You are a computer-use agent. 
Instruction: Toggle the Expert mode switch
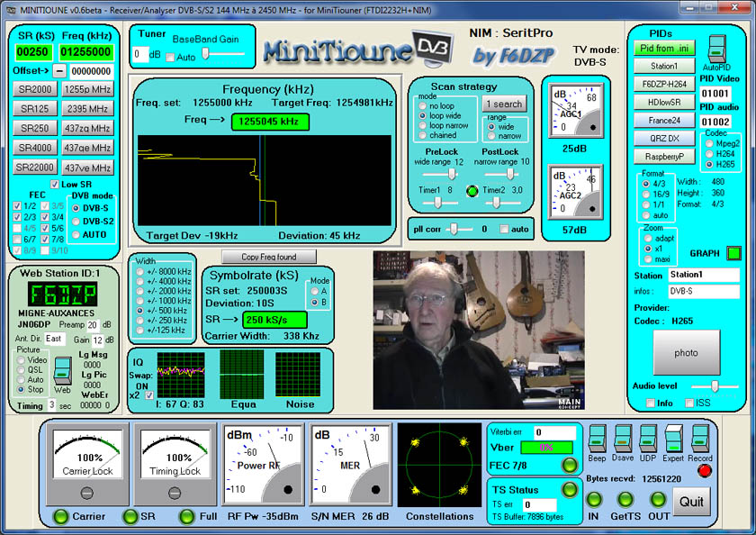(x=674, y=437)
